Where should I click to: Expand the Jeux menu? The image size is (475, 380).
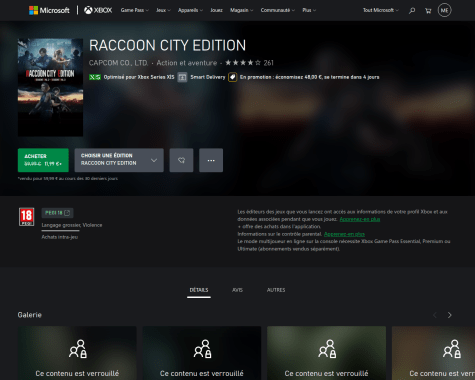coord(163,10)
